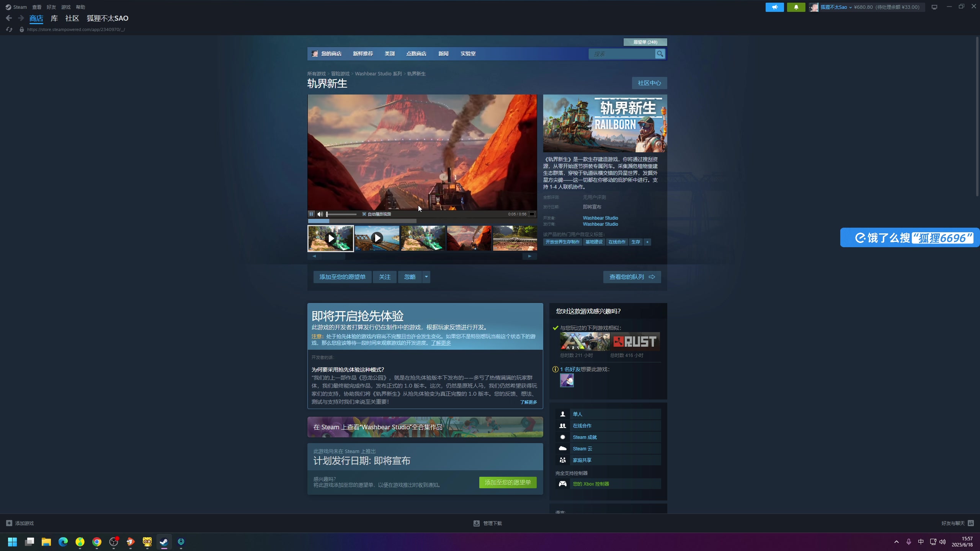Go back using the back arrow

9,18
